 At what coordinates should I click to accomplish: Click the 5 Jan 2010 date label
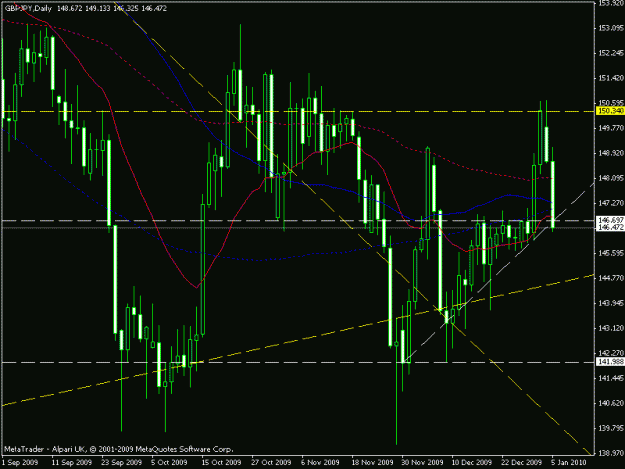[x=569, y=462]
